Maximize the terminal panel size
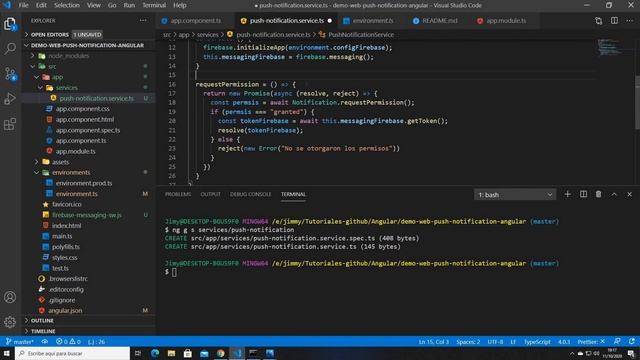This screenshot has width=640, height=360. click(x=614, y=195)
